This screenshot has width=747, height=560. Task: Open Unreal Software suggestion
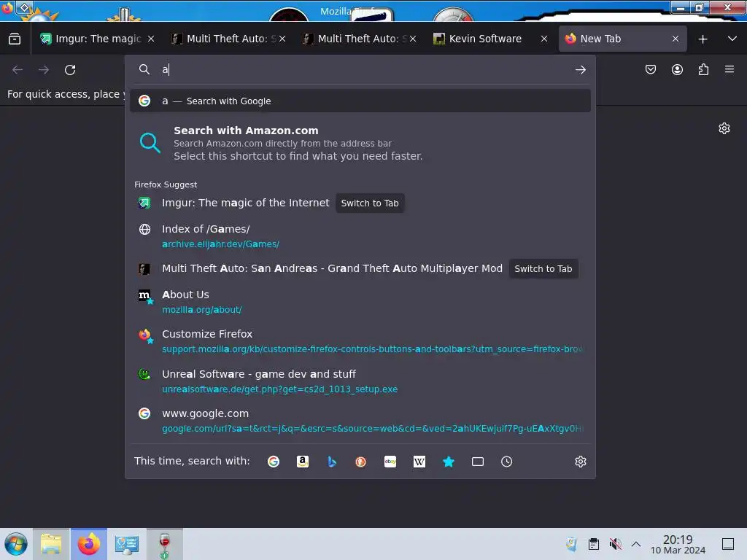(360, 381)
